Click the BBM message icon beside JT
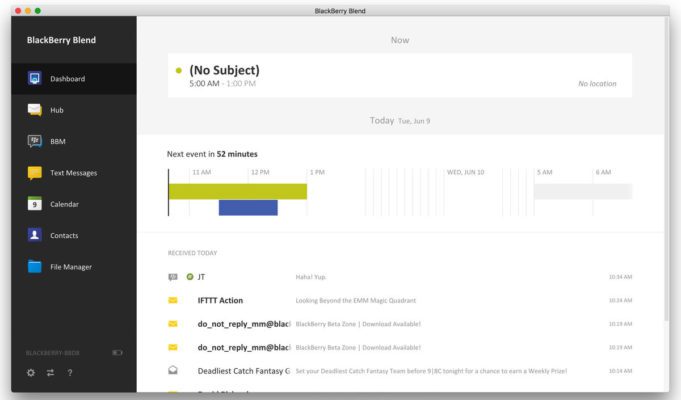Viewport: 681px width, 400px height. pos(173,277)
